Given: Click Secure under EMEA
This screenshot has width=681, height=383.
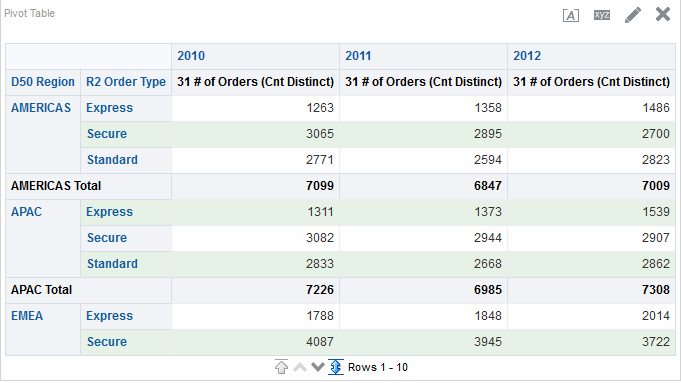Looking at the screenshot, I should 107,342.
